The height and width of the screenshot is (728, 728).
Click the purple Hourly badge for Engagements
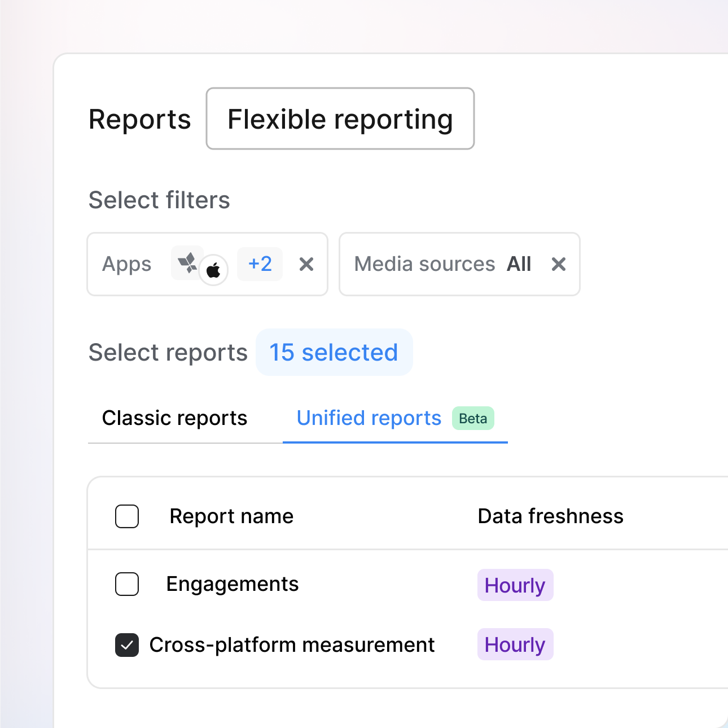tap(515, 585)
